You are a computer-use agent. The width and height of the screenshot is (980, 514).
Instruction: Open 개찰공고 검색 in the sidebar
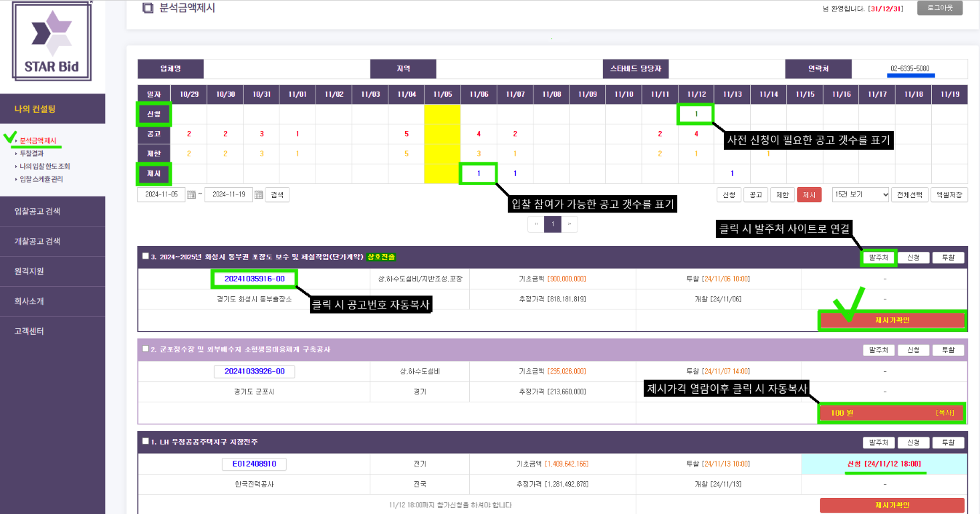pos(52,241)
